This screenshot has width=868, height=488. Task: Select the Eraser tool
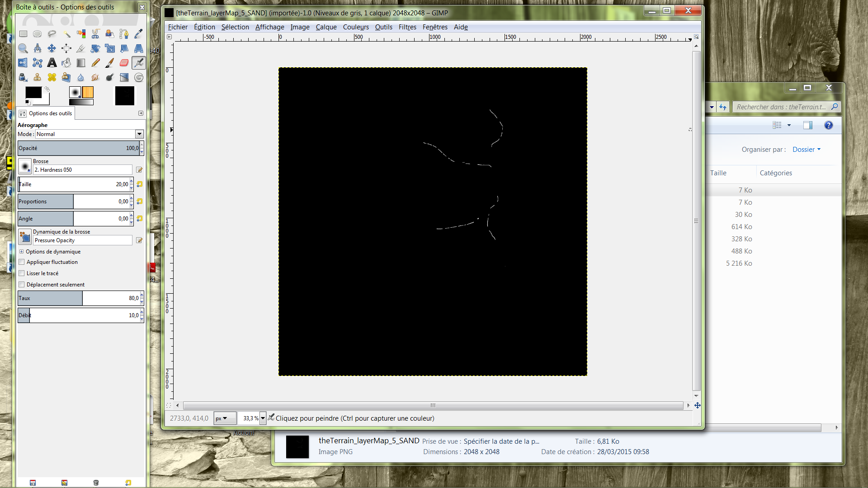click(x=124, y=63)
